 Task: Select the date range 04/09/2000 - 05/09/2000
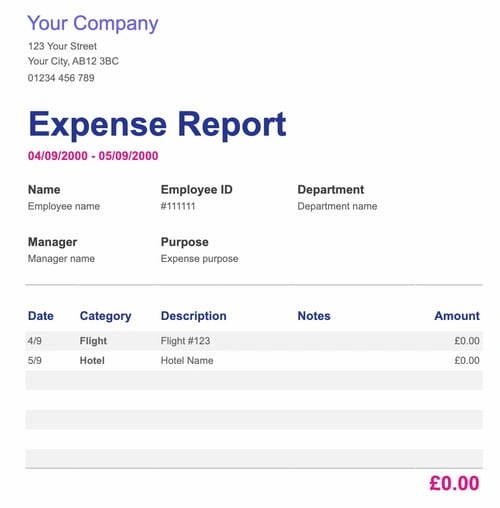93,156
